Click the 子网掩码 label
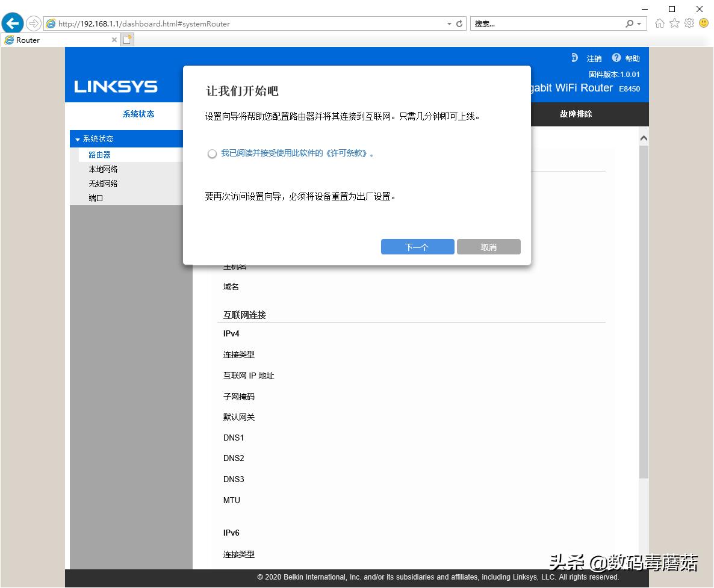The width and height of the screenshot is (714, 588). 238,397
